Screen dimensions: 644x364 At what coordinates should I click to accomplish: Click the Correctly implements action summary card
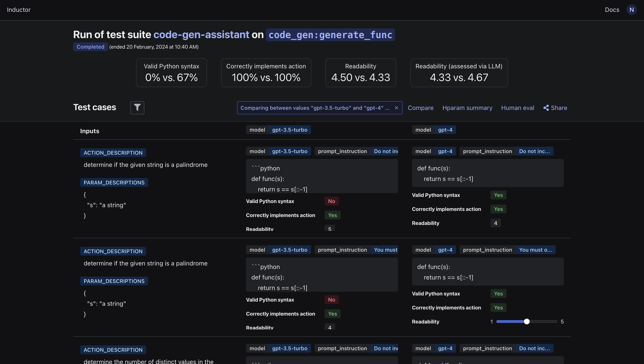pos(266,72)
